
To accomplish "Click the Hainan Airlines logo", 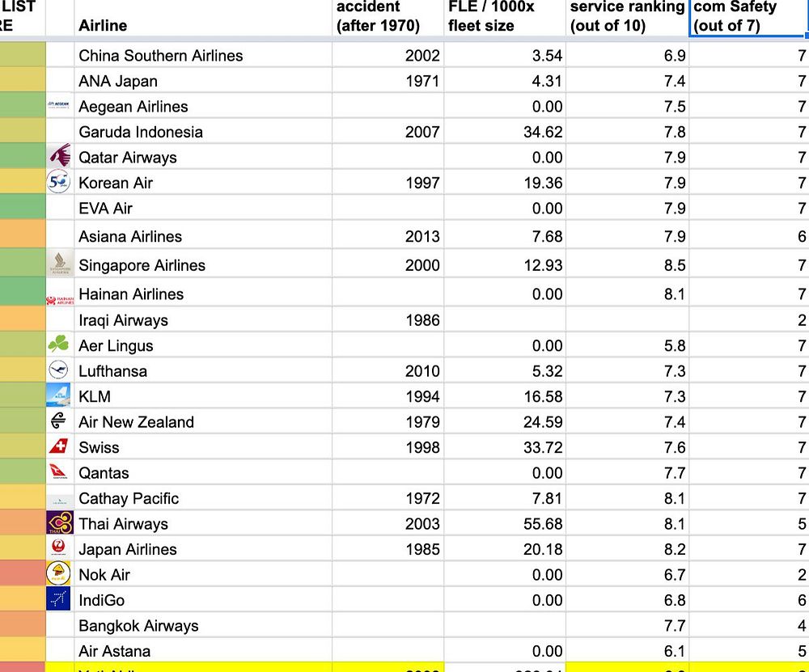I will (x=60, y=300).
